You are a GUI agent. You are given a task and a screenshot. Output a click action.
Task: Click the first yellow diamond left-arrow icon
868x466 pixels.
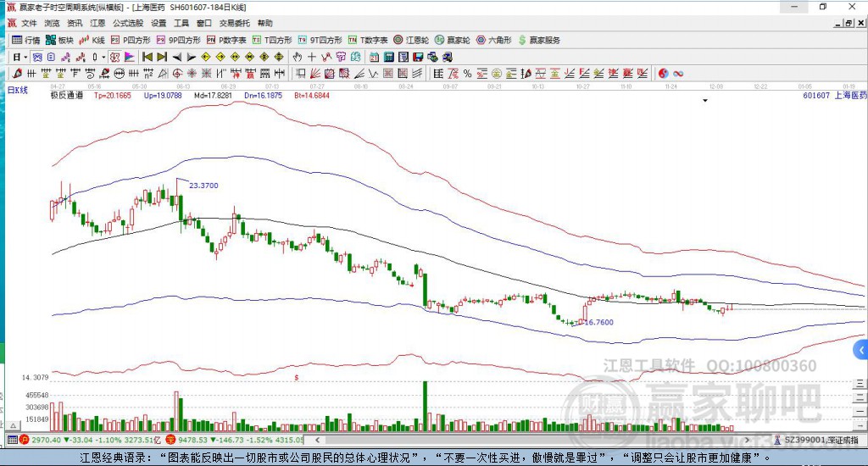pyautogui.click(x=206, y=57)
